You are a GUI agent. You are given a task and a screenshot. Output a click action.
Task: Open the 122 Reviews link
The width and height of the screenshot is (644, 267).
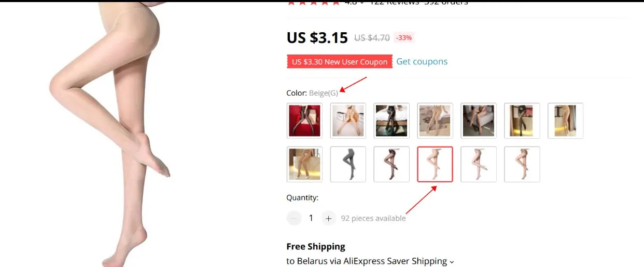(x=394, y=3)
